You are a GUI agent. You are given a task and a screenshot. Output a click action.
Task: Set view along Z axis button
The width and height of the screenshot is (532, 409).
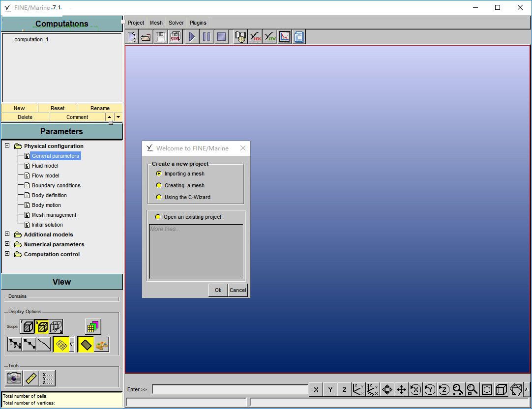(344, 389)
